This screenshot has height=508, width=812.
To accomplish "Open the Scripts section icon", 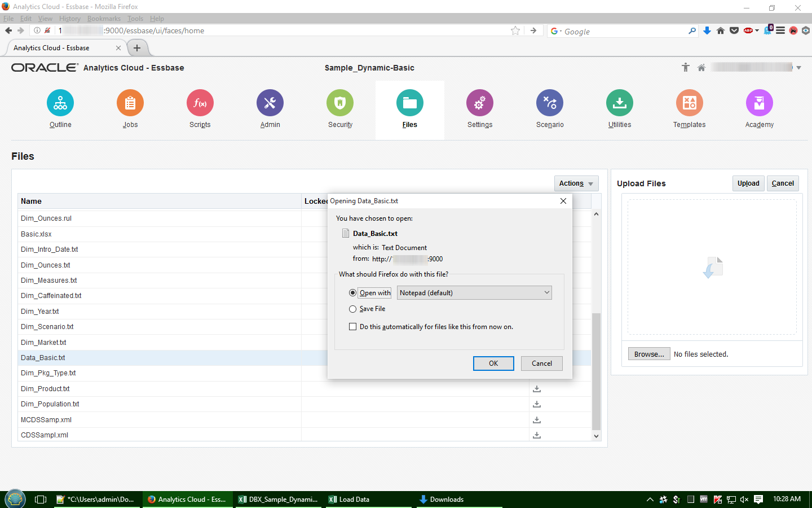I will [x=200, y=103].
